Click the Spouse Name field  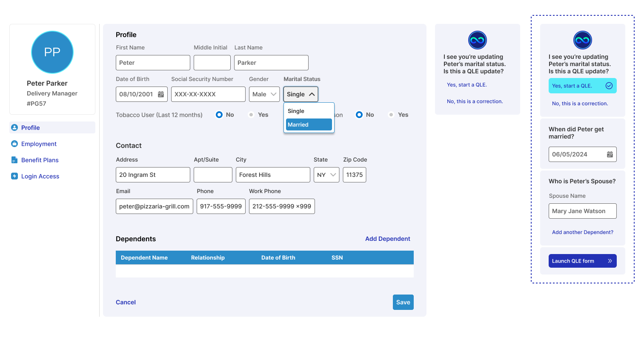point(583,211)
